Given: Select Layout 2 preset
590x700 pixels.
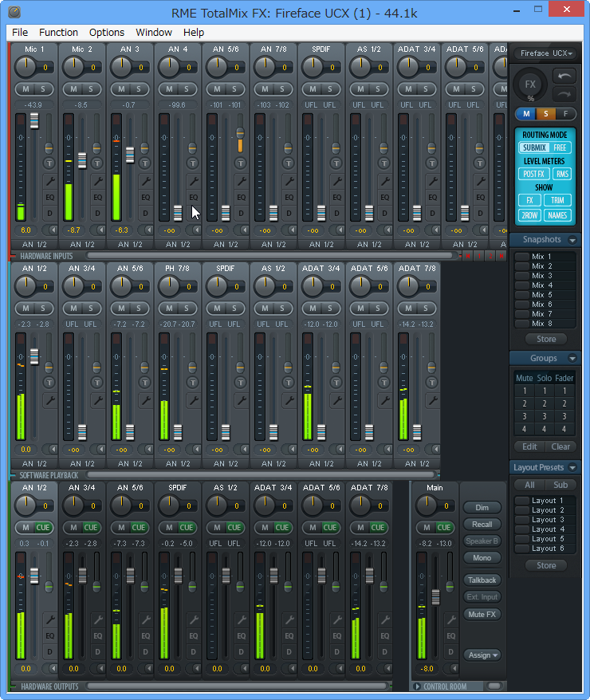Looking at the screenshot, I should (545, 510).
